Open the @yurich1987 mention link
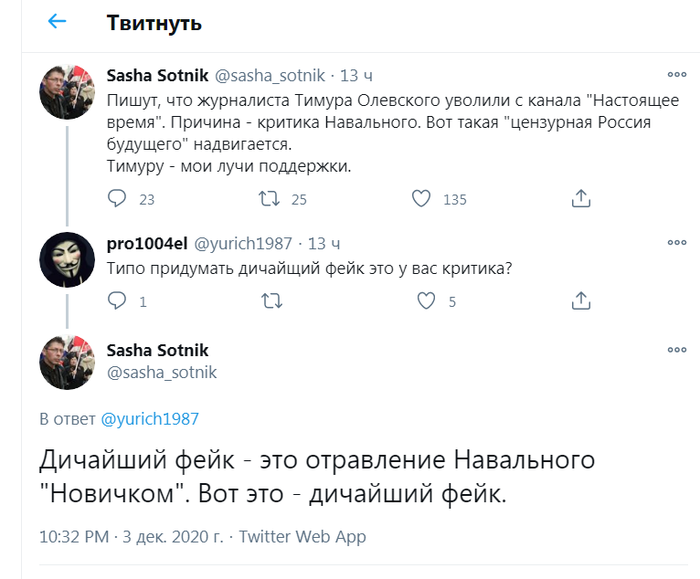 149,419
